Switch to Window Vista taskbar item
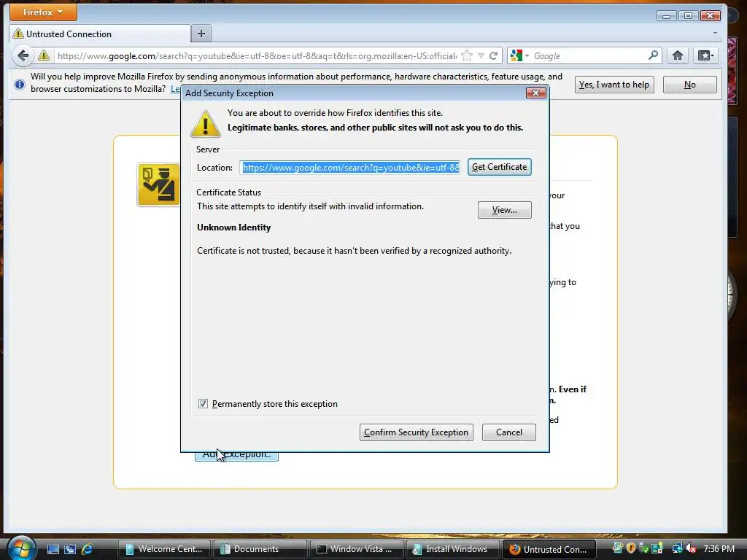The image size is (747, 560). pyautogui.click(x=356, y=549)
